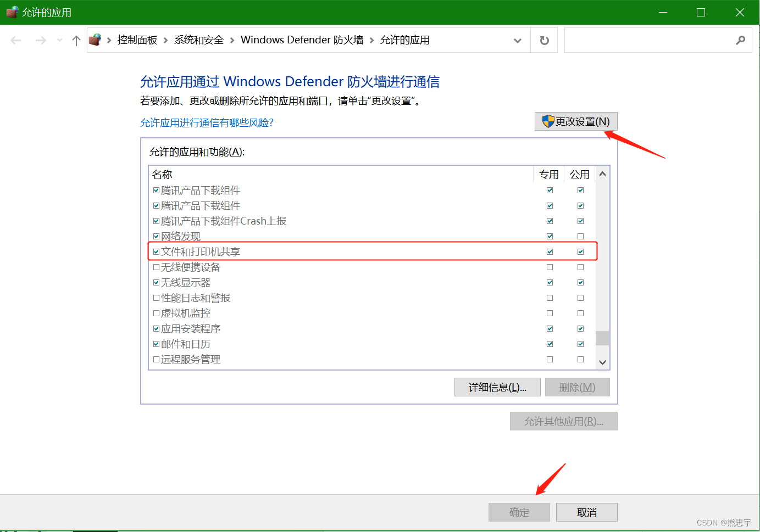Expand chevron after 控制面板 breadcrumb

click(165, 40)
